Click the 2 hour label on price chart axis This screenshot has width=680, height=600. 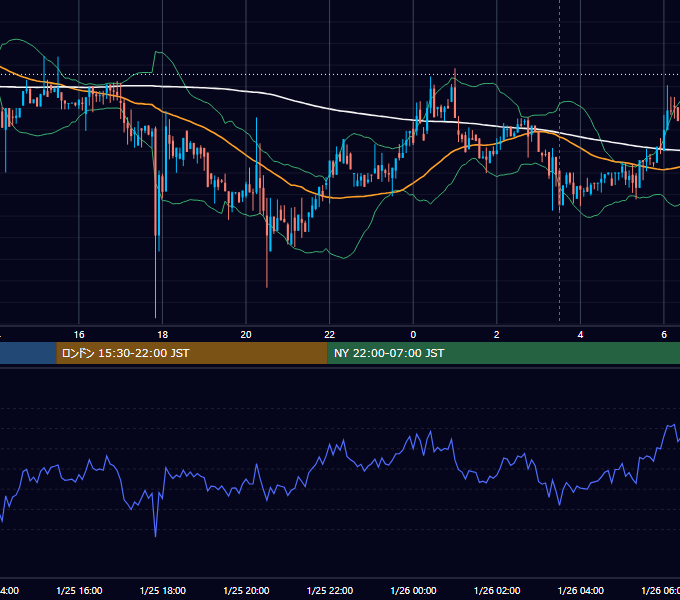(497, 335)
